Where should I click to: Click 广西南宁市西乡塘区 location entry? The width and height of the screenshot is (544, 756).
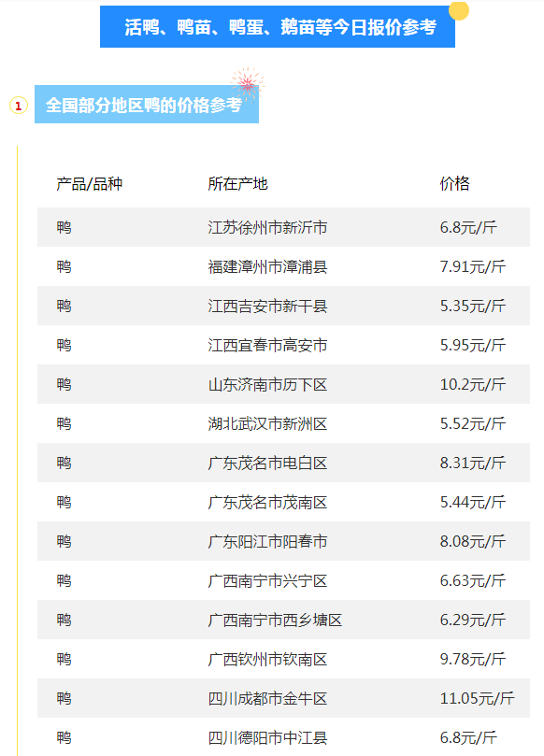click(x=275, y=620)
